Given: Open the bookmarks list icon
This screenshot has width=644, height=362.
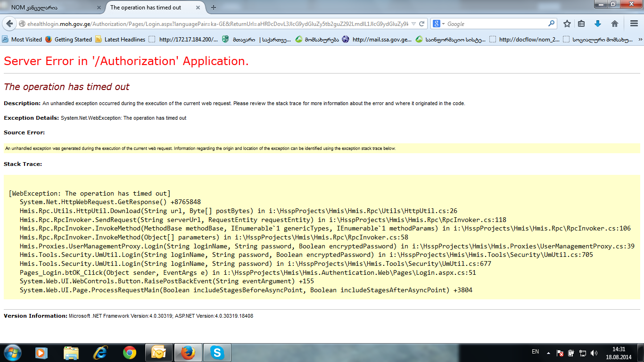Looking at the screenshot, I should pos(582,24).
